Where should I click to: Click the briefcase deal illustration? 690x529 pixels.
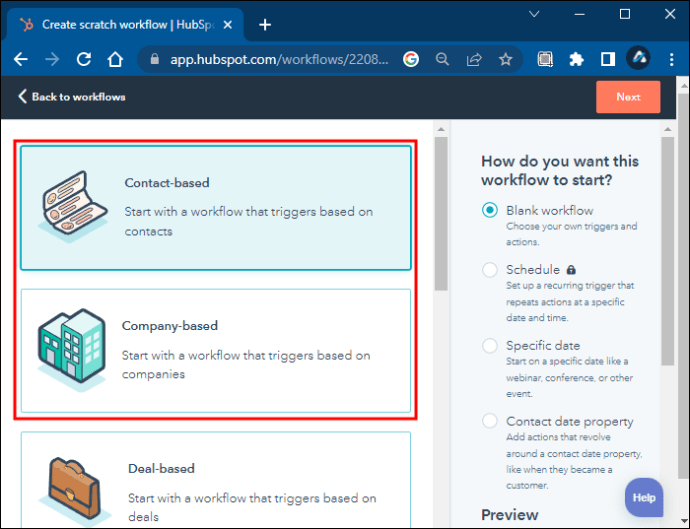(75, 491)
